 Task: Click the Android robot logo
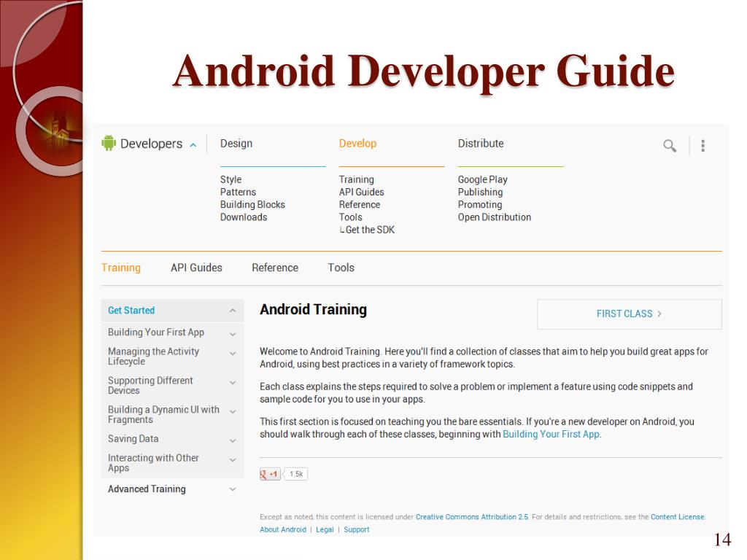point(109,143)
